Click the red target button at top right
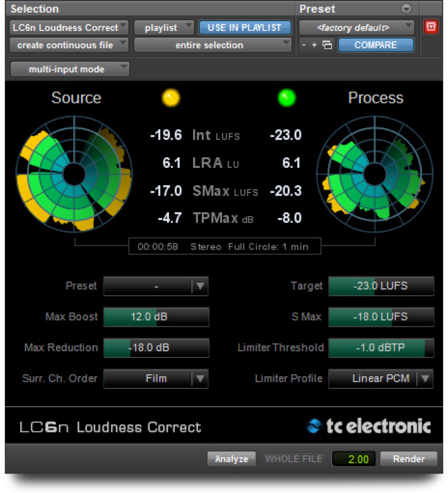 [431, 27]
